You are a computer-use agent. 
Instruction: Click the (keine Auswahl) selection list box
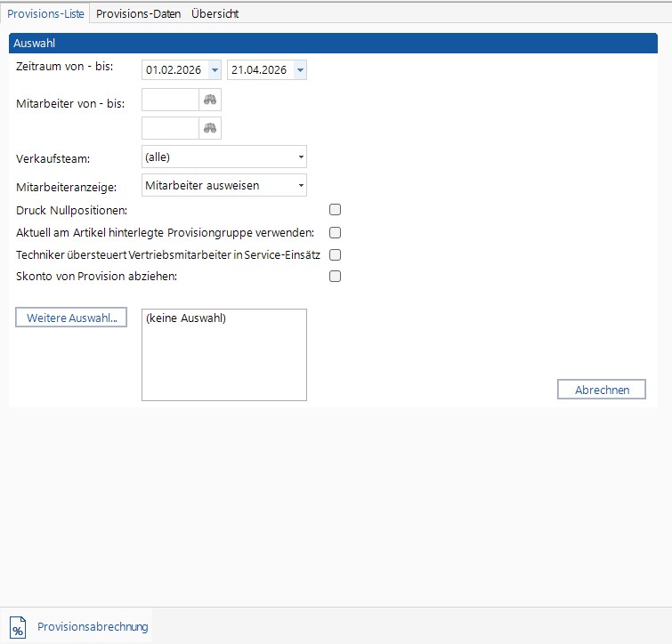(224, 355)
